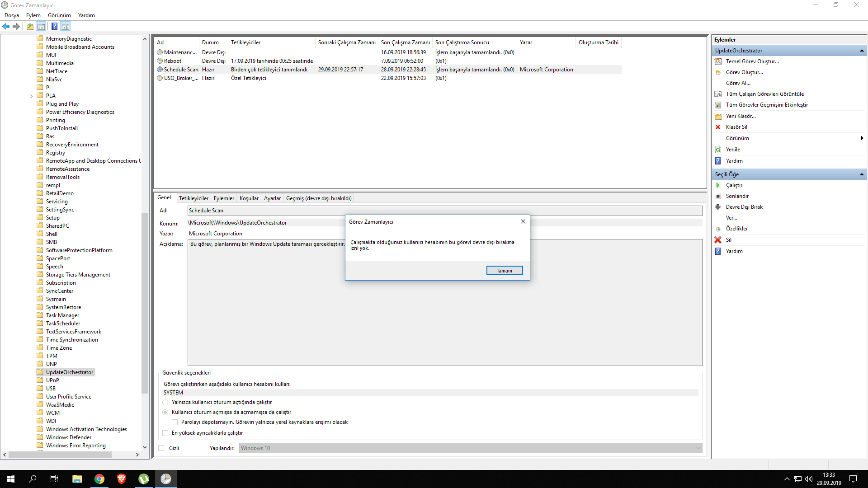The width and height of the screenshot is (868, 488).
Task: Select the Windows Defender folder in the tree
Action: pos(68,437)
